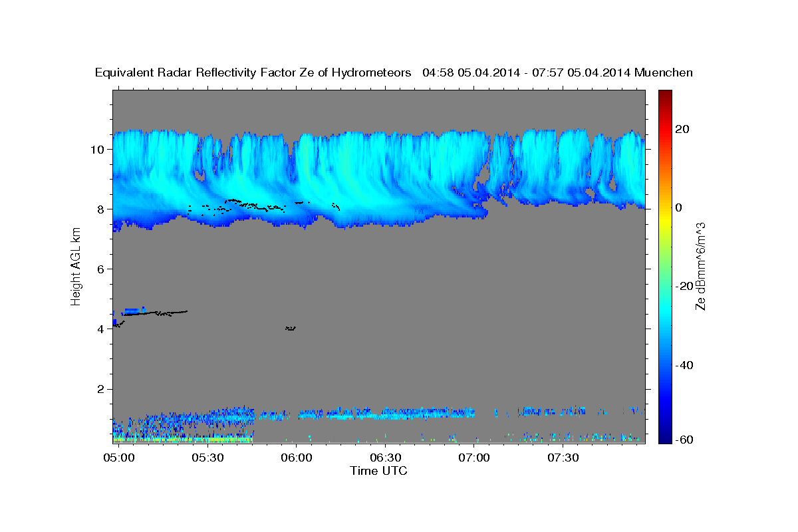Click the colorbar value -40
Image resolution: width=798 pixels, height=532 pixels.
pyautogui.click(x=686, y=365)
